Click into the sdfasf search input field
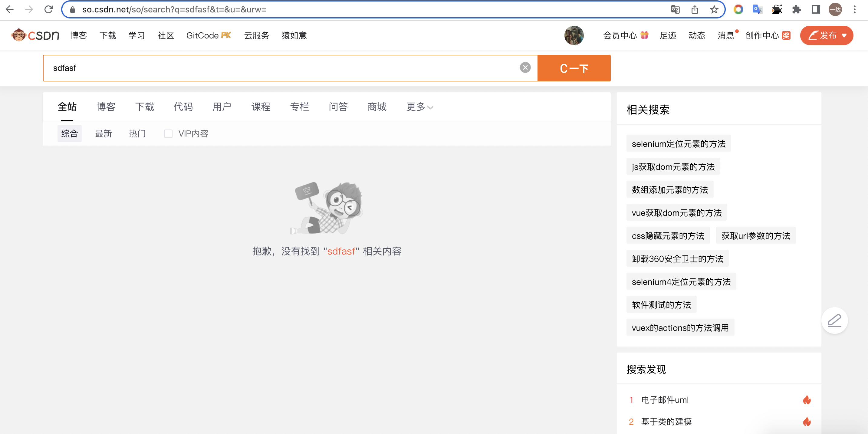This screenshot has width=868, height=434. pos(270,68)
